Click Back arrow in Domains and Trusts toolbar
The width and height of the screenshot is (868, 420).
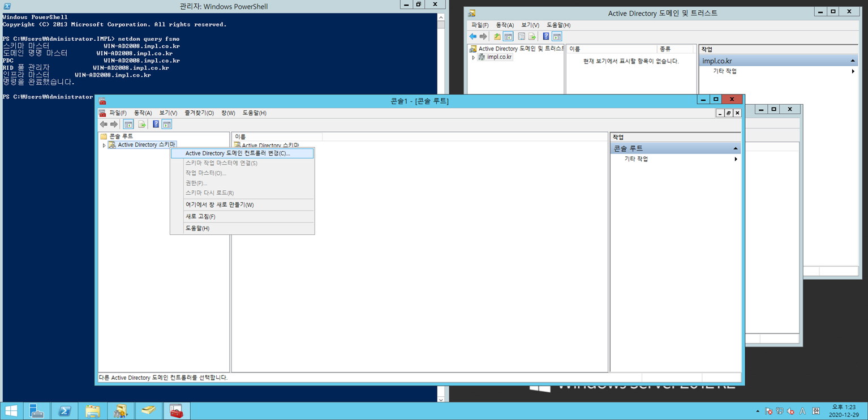(473, 37)
